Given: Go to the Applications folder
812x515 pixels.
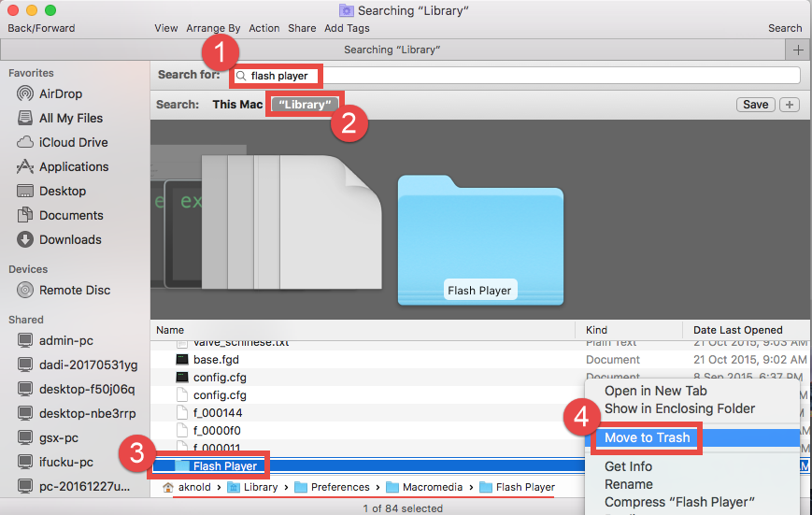Looking at the screenshot, I should (x=63, y=166).
